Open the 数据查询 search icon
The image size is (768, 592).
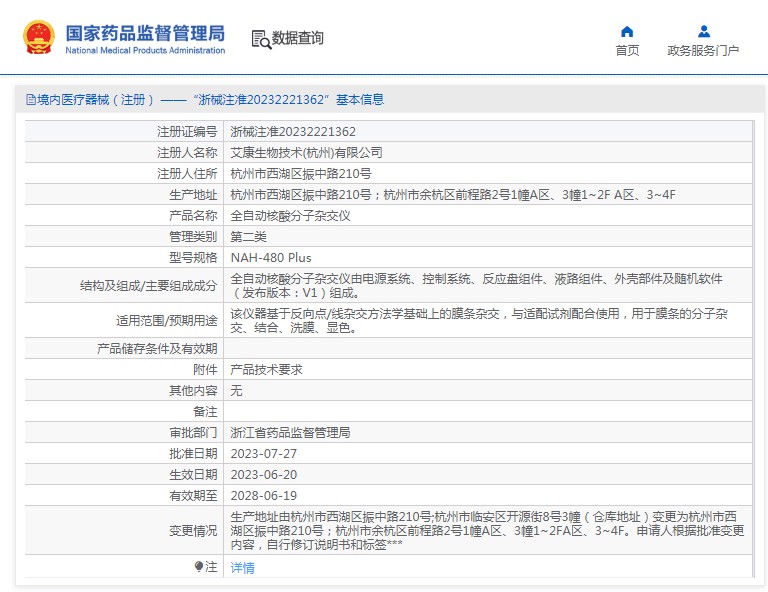pyautogui.click(x=261, y=40)
